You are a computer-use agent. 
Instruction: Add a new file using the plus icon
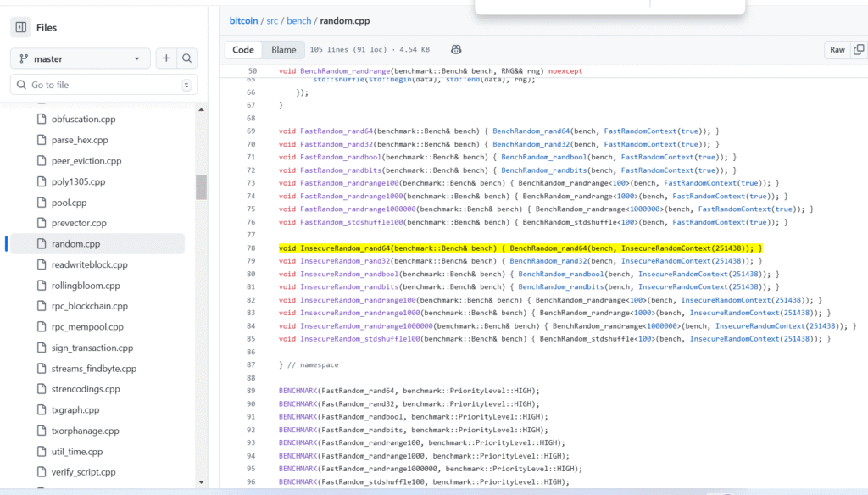(x=166, y=58)
